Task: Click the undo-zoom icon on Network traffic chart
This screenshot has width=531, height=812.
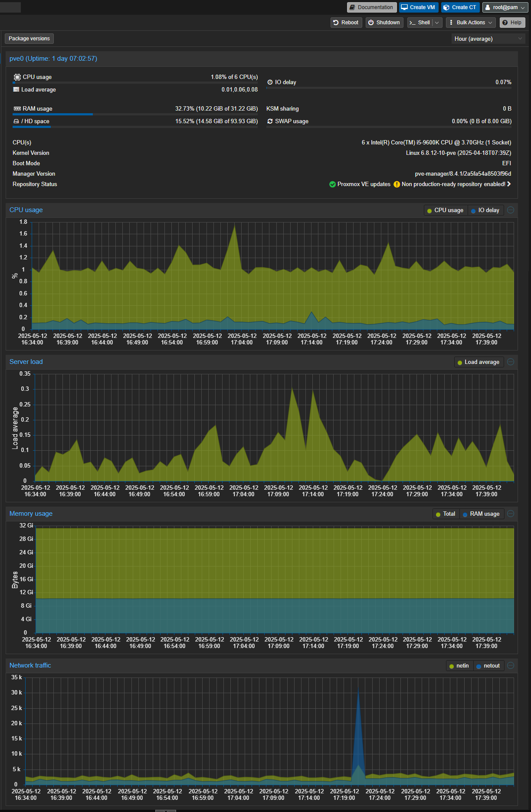Action: pos(511,665)
